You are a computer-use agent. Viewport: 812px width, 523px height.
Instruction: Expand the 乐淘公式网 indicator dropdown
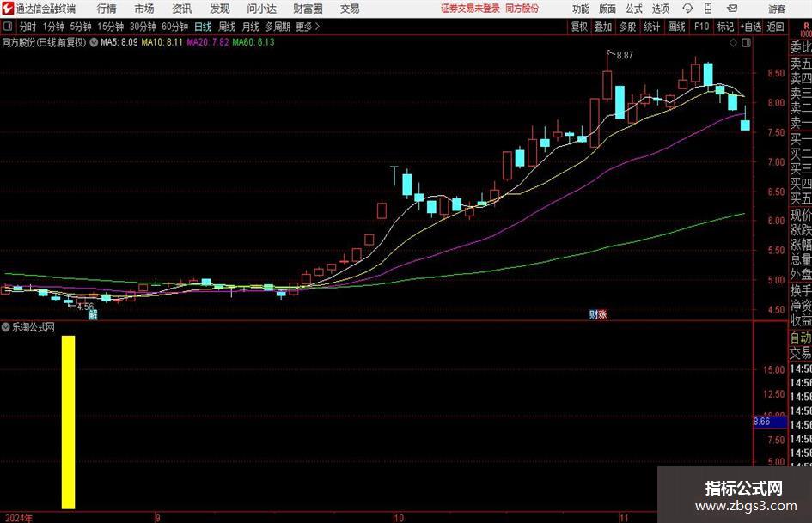click(x=6, y=327)
